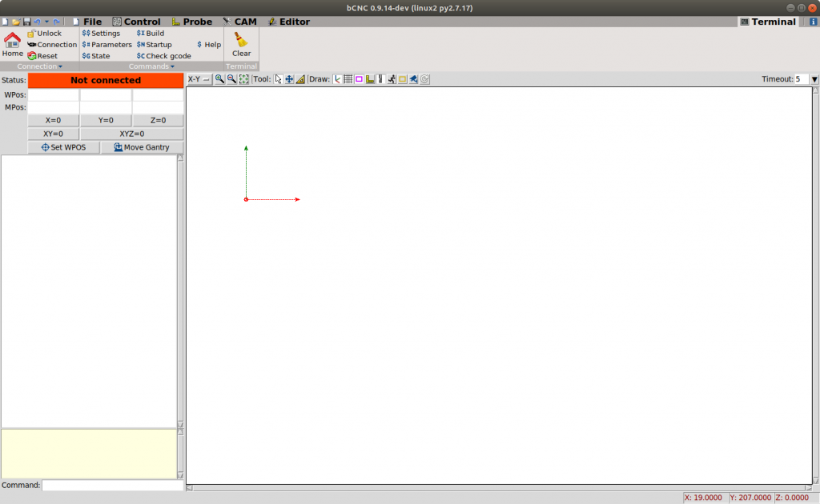Select the pan/move tool icon
820x504 pixels.
[x=289, y=79]
